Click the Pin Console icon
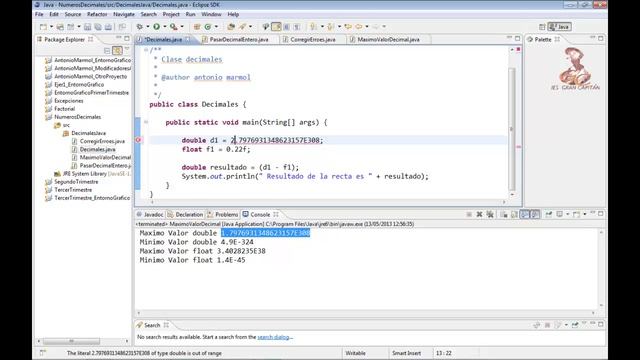Image resolution: width=640 pixels, height=360 pixels. (x=549, y=214)
